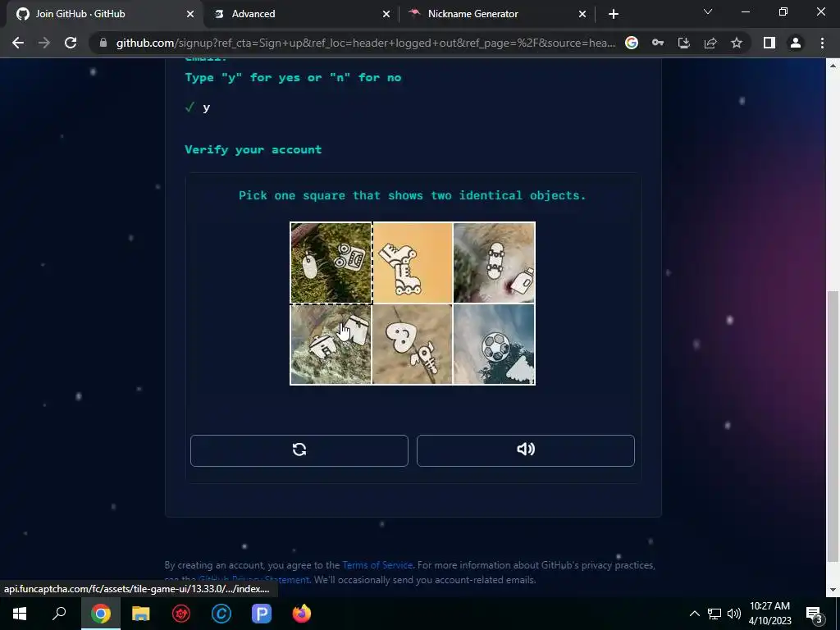Open Firefox from the taskbar
840x630 pixels.
302,614
